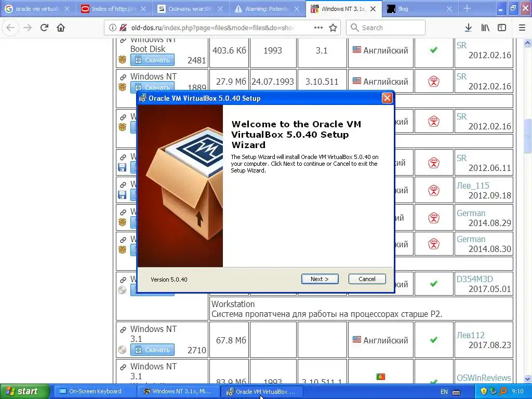Click page vertical scrollbar thumb
Image resolution: width=532 pixels, height=399 pixels.
(x=527, y=136)
